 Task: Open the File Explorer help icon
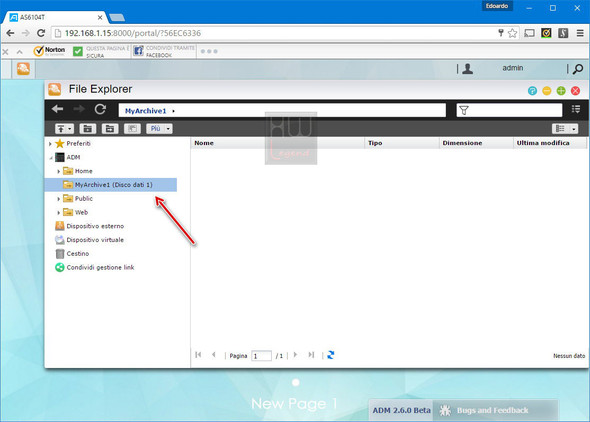(x=532, y=91)
